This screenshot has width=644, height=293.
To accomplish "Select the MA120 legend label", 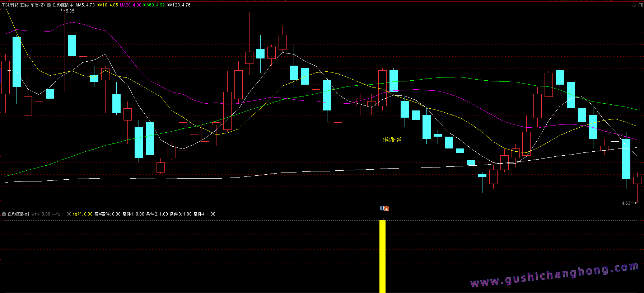I will pos(178,5).
